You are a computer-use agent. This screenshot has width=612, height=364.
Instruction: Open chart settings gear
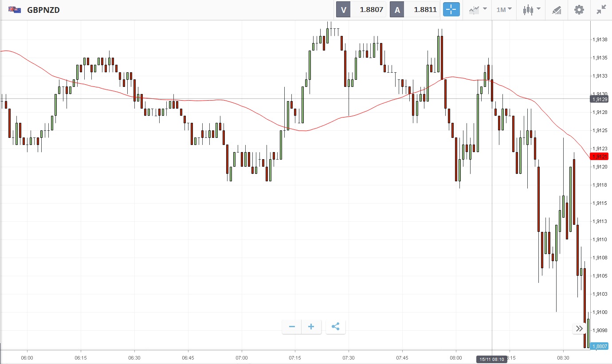coord(579,10)
